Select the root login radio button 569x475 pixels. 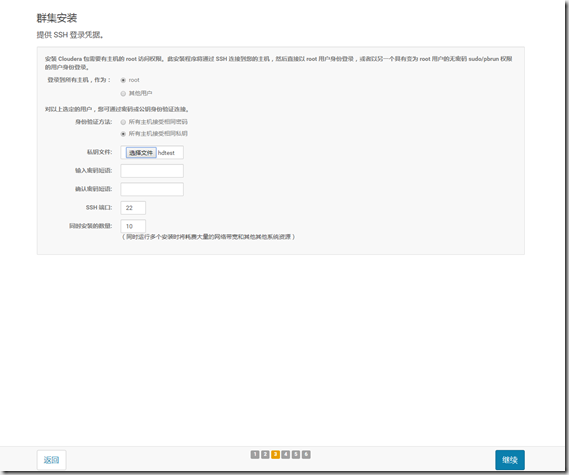click(123, 80)
